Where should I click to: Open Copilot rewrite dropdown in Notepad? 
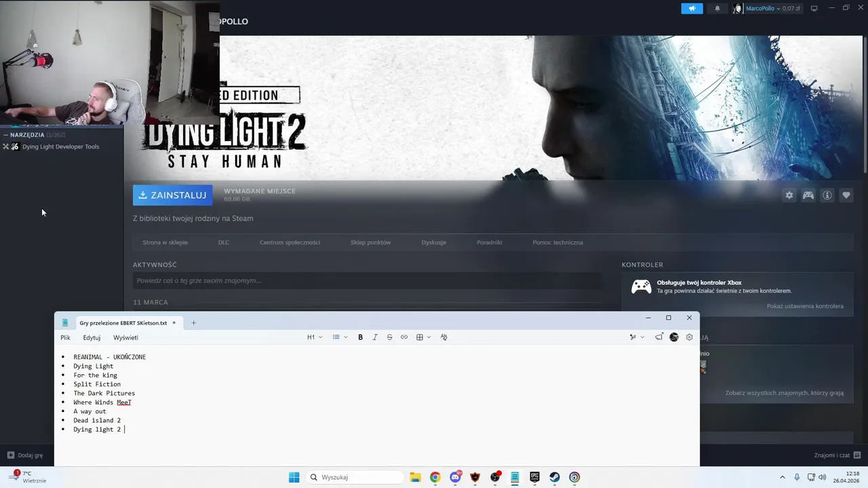pos(636,337)
